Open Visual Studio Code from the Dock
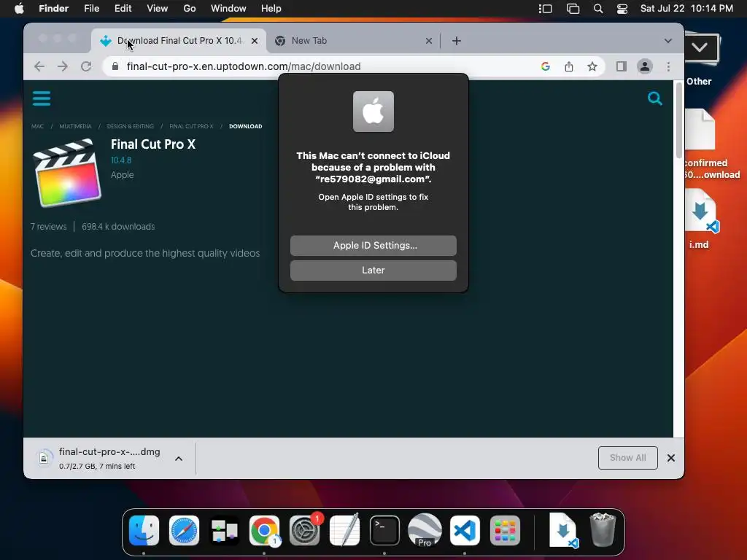This screenshot has width=747, height=560. pyautogui.click(x=465, y=531)
